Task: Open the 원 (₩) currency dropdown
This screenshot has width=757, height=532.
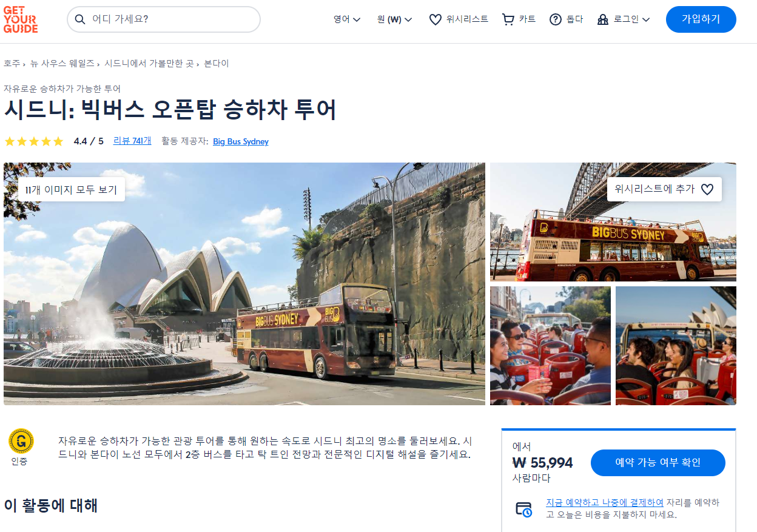Action: click(x=394, y=19)
